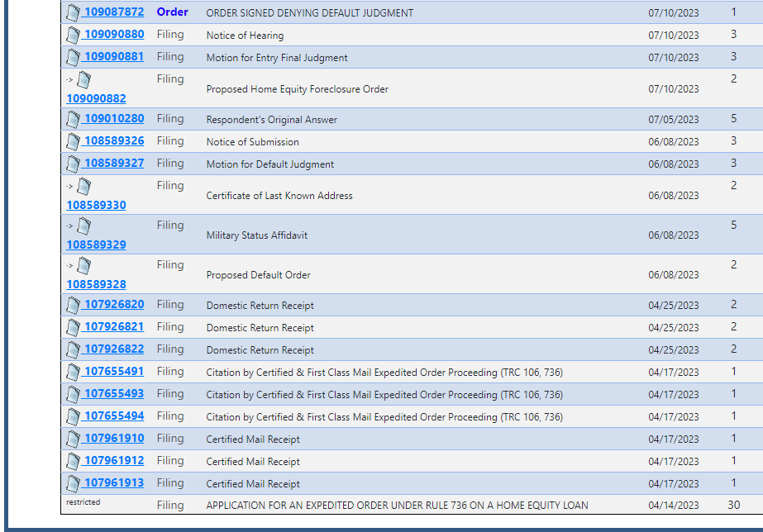Click the document icon beside 107926820
The width and height of the screenshot is (763, 532).
click(x=73, y=306)
